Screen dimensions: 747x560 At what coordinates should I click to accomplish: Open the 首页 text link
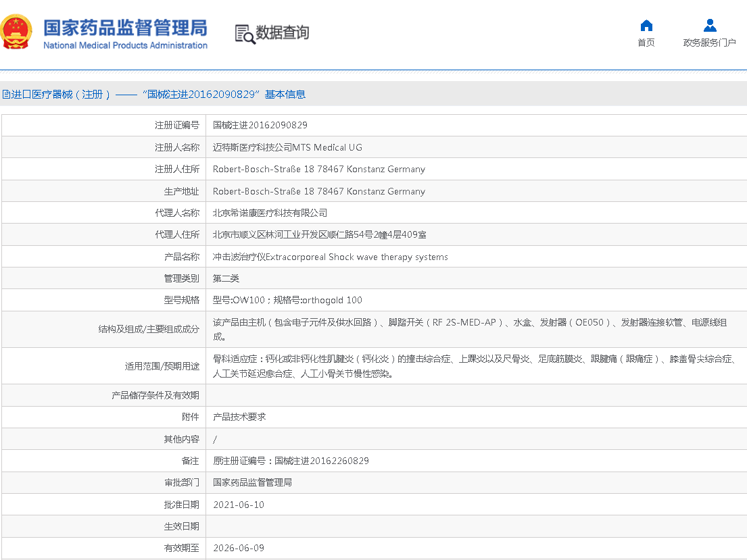coord(646,43)
